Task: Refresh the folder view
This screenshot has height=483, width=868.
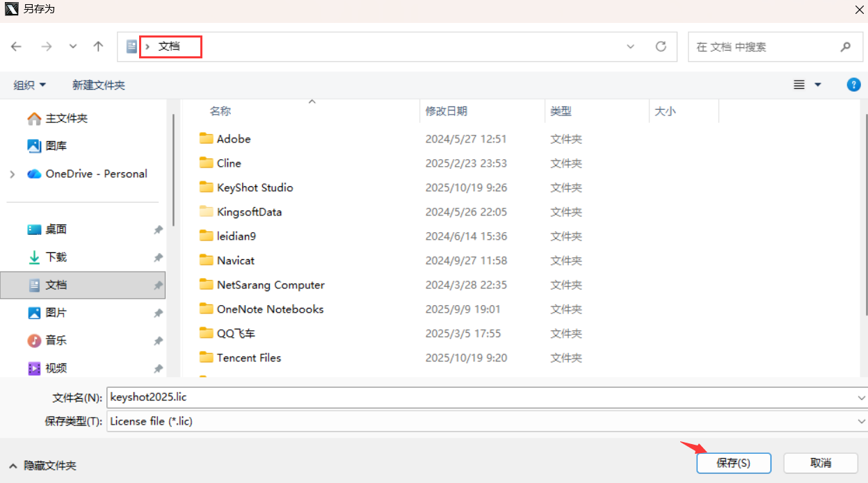Action: coord(661,47)
